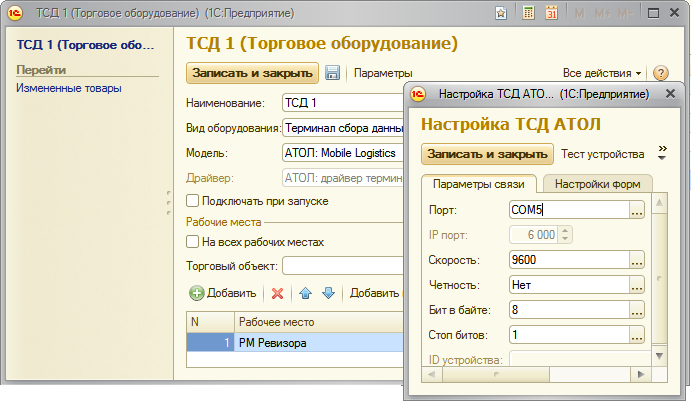
Task: Adjust IP порт spinner arrows
Action: (565, 234)
